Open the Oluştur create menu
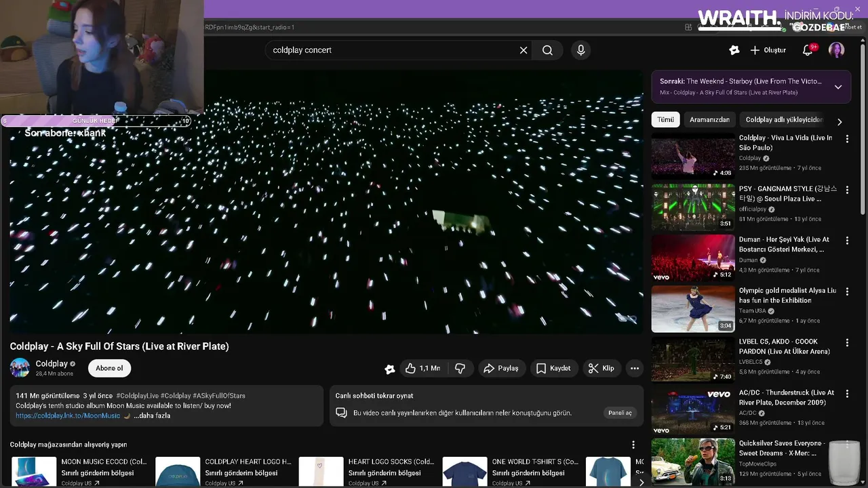868x488 pixels. click(x=768, y=50)
